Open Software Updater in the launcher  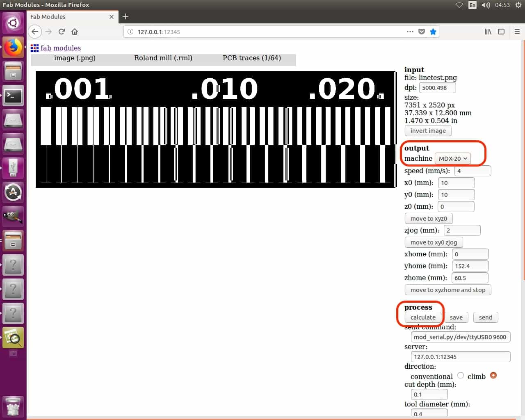13,192
